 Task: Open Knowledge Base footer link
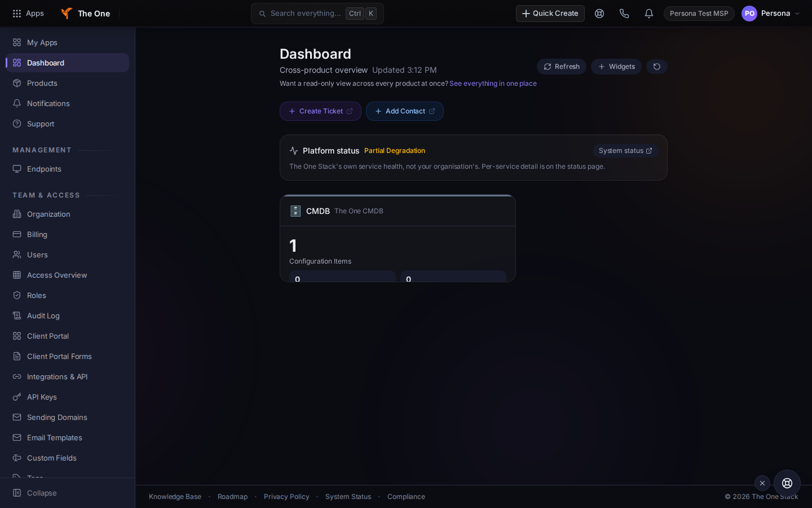175,497
